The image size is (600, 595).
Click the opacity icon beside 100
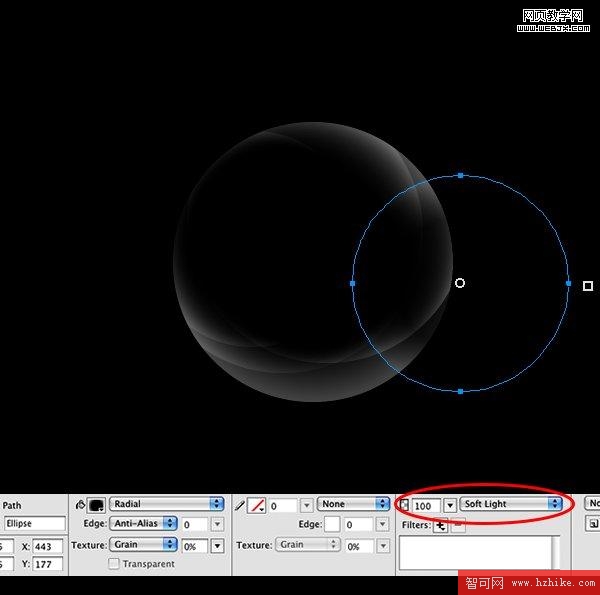405,505
